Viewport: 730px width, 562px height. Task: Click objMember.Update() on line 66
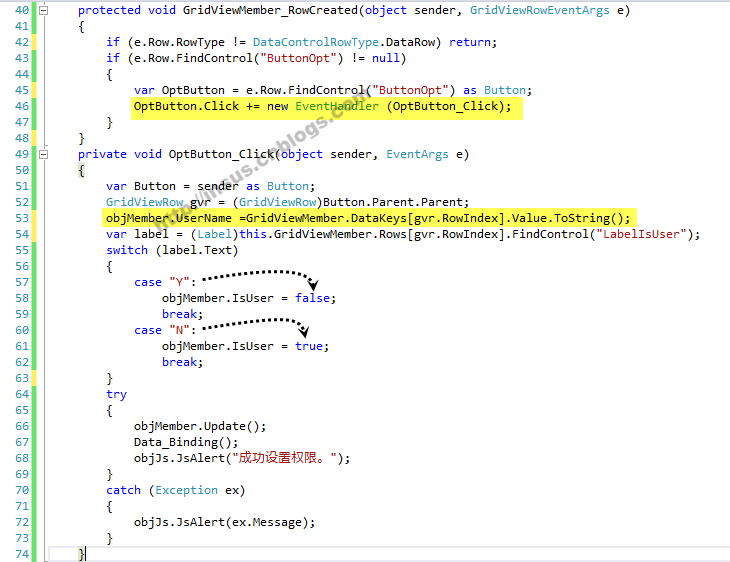click(x=196, y=426)
